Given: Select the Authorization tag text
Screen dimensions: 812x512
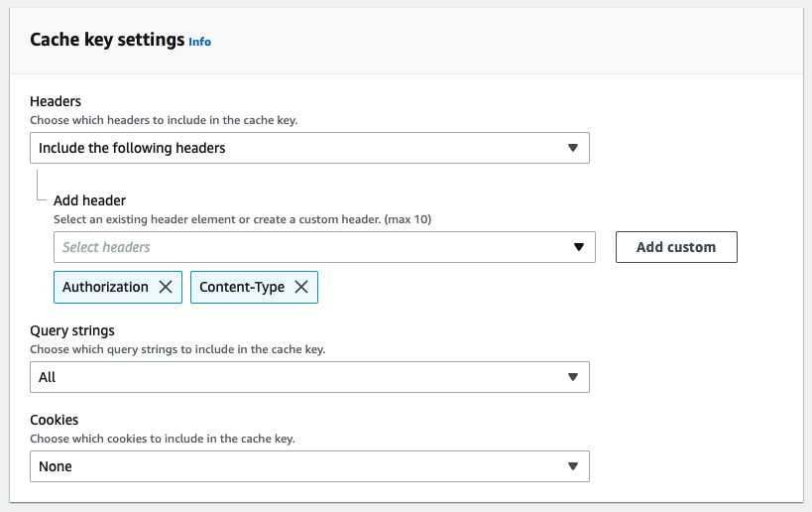Looking at the screenshot, I should pyautogui.click(x=105, y=287).
